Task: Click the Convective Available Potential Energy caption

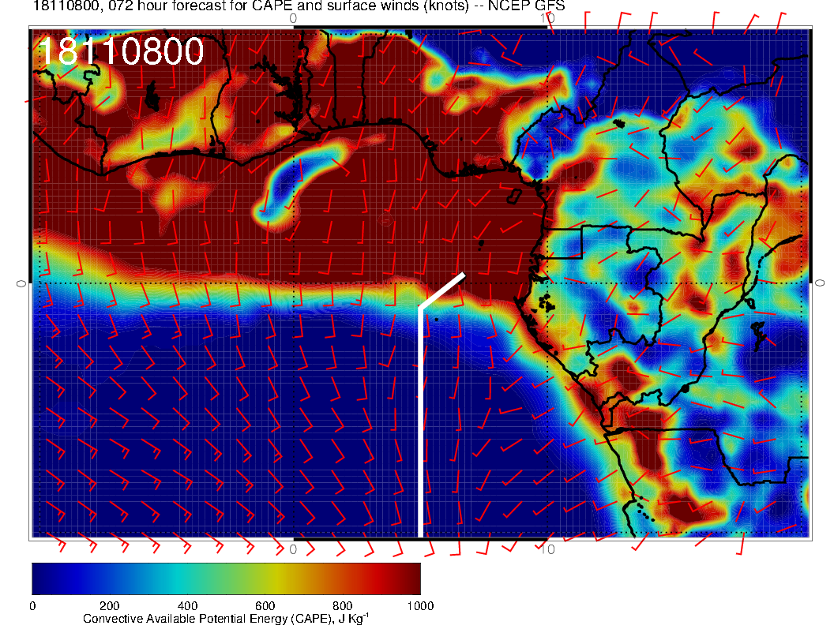Action: point(225,619)
